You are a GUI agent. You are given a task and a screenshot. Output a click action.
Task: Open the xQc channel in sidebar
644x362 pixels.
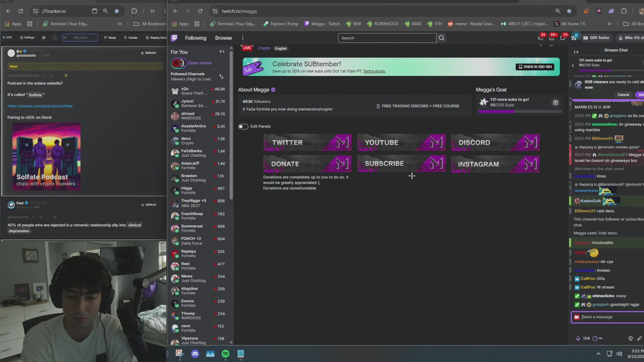(198, 91)
